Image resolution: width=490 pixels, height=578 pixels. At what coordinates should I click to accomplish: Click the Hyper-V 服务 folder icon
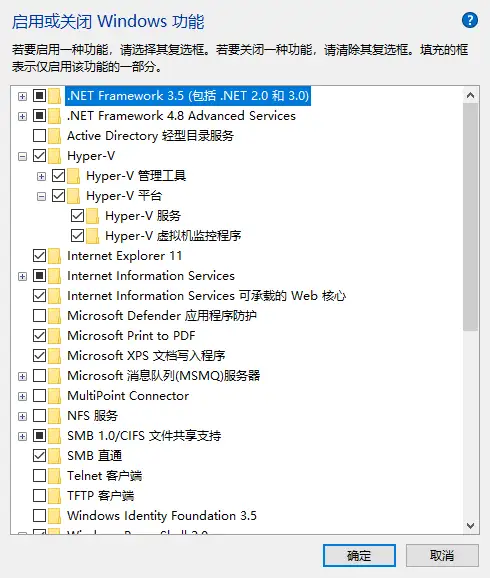pos(93,216)
